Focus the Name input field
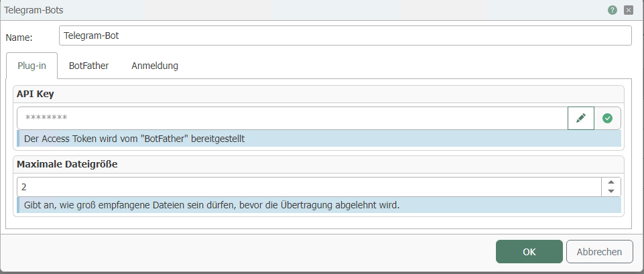This screenshot has width=644, height=274. coord(345,36)
